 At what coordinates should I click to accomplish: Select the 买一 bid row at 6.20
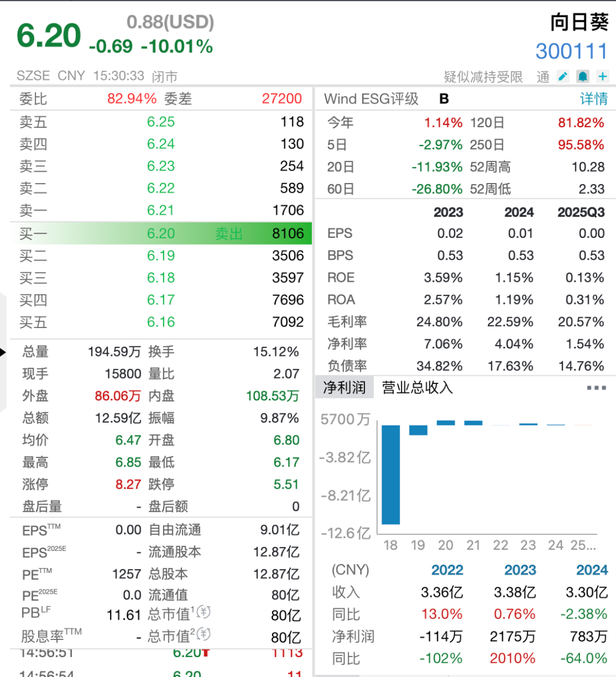point(161,234)
